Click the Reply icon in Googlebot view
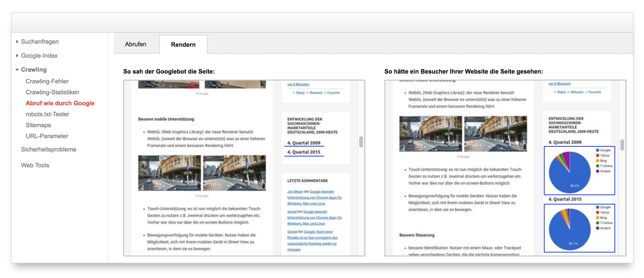 coord(294,93)
